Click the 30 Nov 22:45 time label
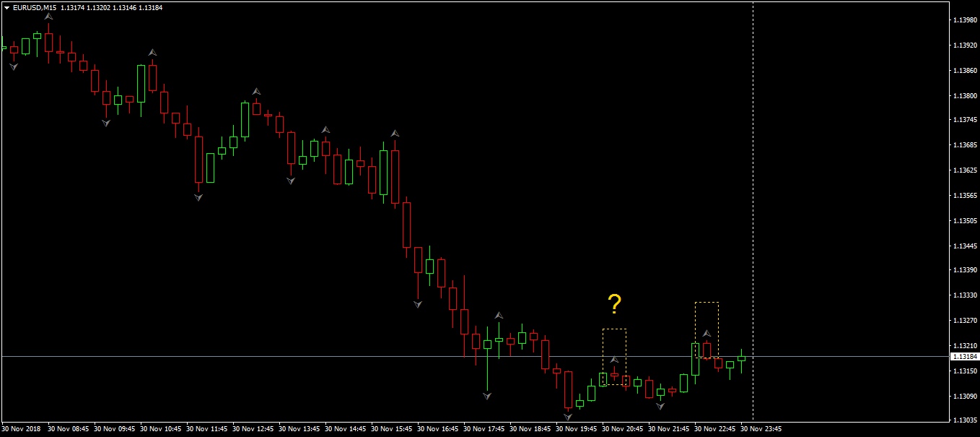The image size is (980, 437). pyautogui.click(x=715, y=428)
